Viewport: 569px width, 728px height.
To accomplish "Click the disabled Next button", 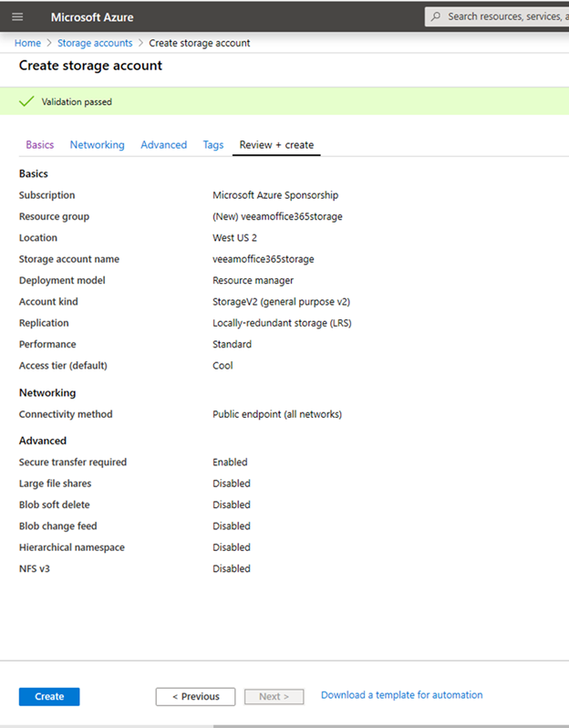I will point(274,696).
